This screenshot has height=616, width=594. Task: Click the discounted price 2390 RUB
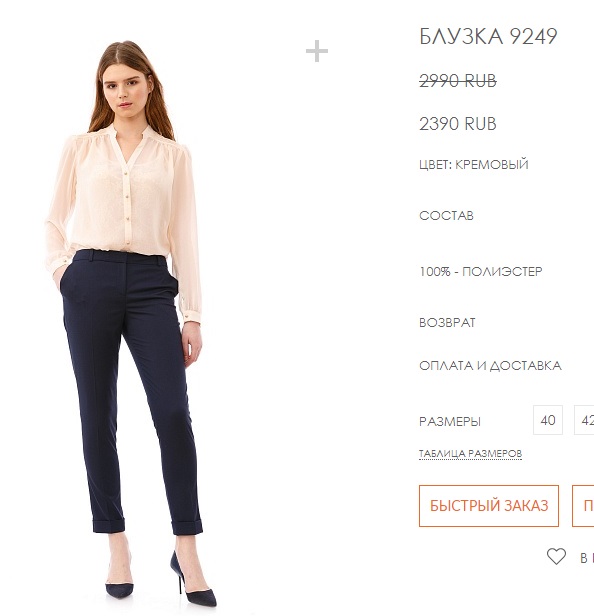458,123
